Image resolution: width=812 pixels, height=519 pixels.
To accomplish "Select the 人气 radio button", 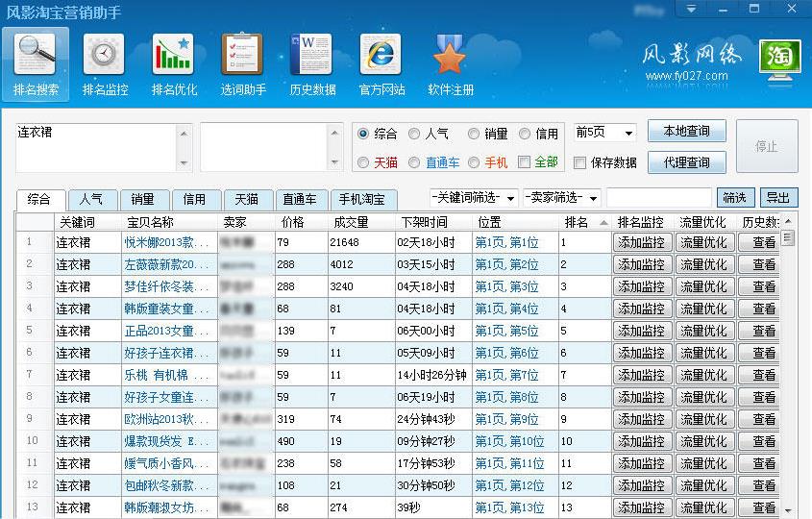I will point(415,135).
